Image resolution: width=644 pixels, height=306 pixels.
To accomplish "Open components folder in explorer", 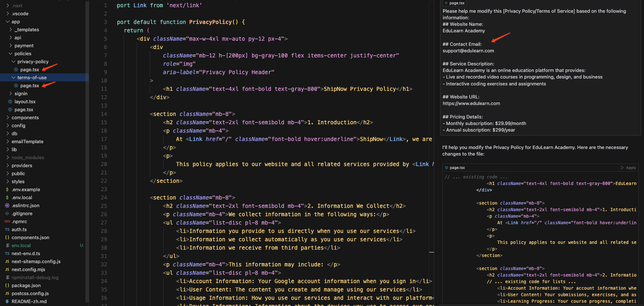I will click(25, 117).
